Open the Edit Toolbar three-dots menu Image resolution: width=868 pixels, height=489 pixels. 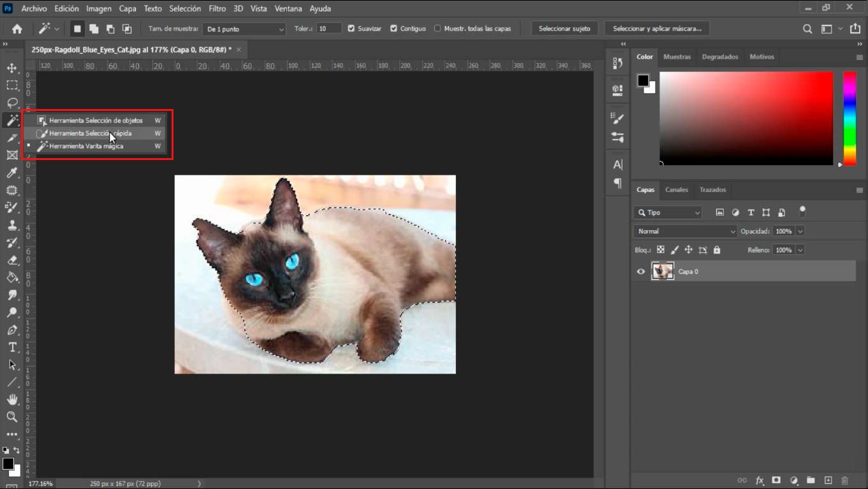point(12,434)
